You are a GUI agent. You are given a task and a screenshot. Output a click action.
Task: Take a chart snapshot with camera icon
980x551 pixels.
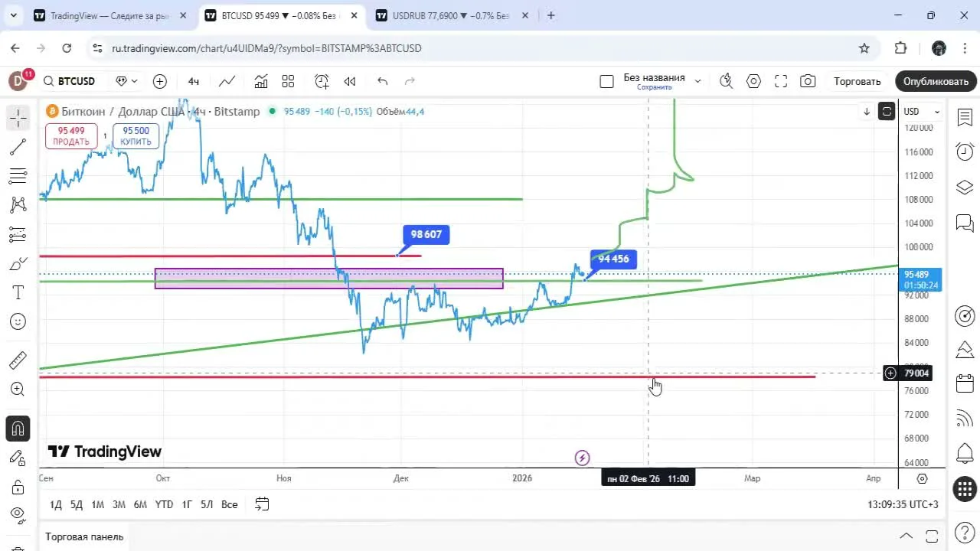coord(807,81)
